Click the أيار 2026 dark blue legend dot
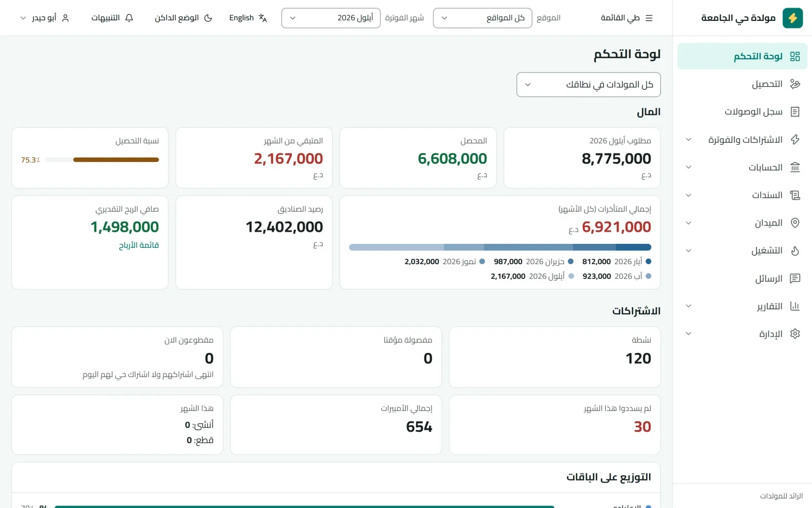The image size is (812, 508). click(649, 262)
